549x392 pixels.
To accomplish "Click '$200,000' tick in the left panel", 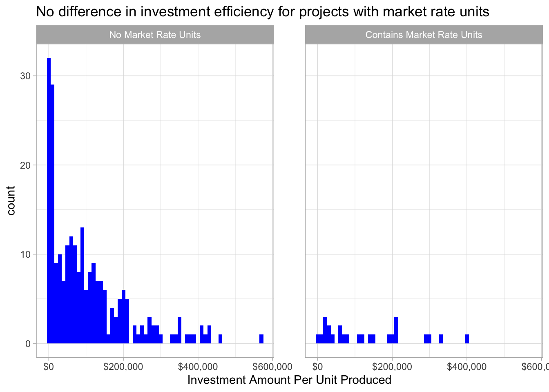I will (x=123, y=367).
